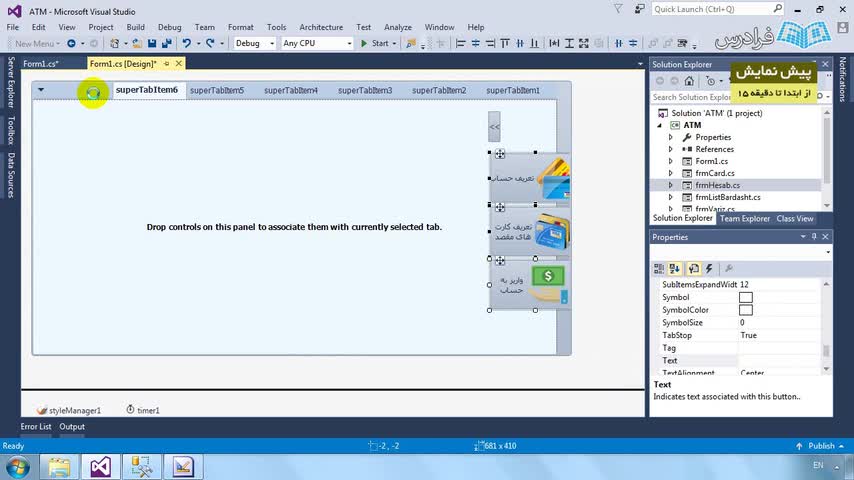Switch to the Class View tab
854x480 pixels.
coord(795,218)
